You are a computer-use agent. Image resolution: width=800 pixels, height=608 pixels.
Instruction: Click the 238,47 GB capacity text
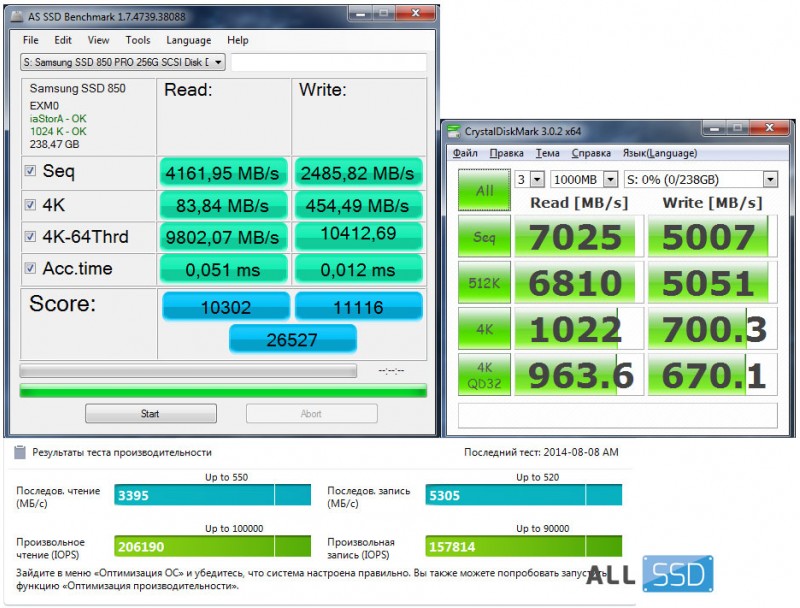pos(55,144)
